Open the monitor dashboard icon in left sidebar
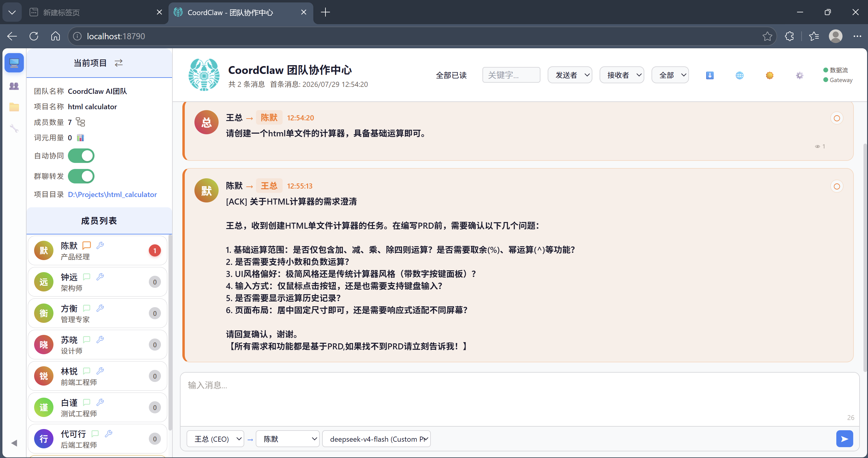The image size is (868, 458). click(14, 63)
